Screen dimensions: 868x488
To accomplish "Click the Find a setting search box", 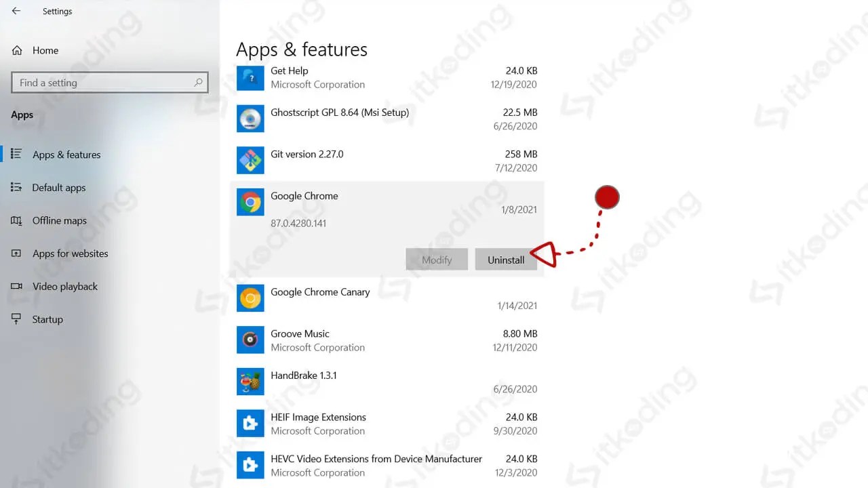I will tap(109, 82).
